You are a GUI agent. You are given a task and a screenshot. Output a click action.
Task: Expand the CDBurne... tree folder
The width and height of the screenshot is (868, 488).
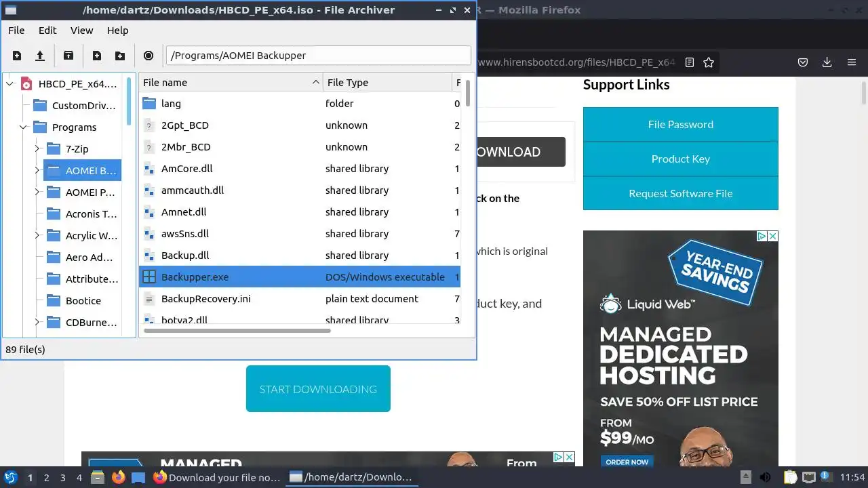click(37, 323)
